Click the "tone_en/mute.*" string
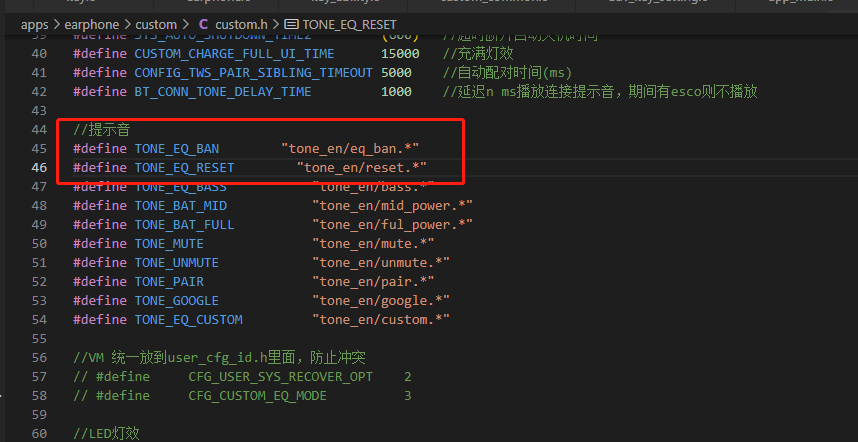This screenshot has width=858, height=442. (x=373, y=243)
